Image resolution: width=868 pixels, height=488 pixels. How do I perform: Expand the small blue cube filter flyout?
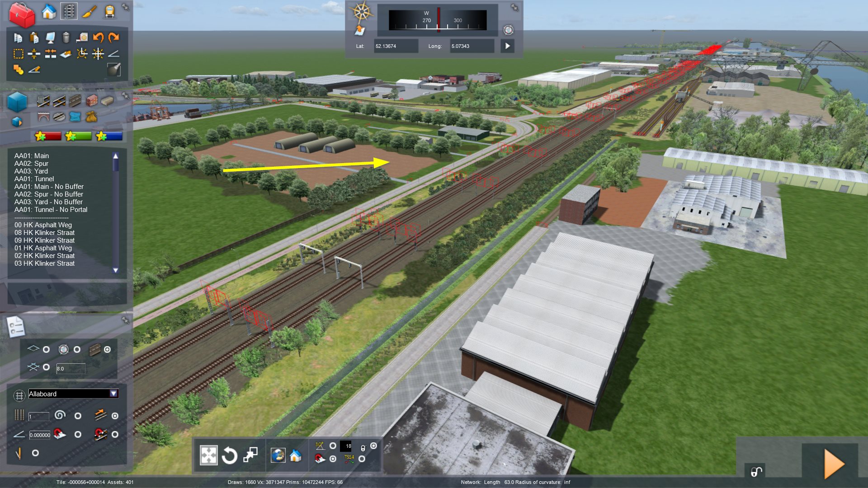pyautogui.click(x=17, y=122)
